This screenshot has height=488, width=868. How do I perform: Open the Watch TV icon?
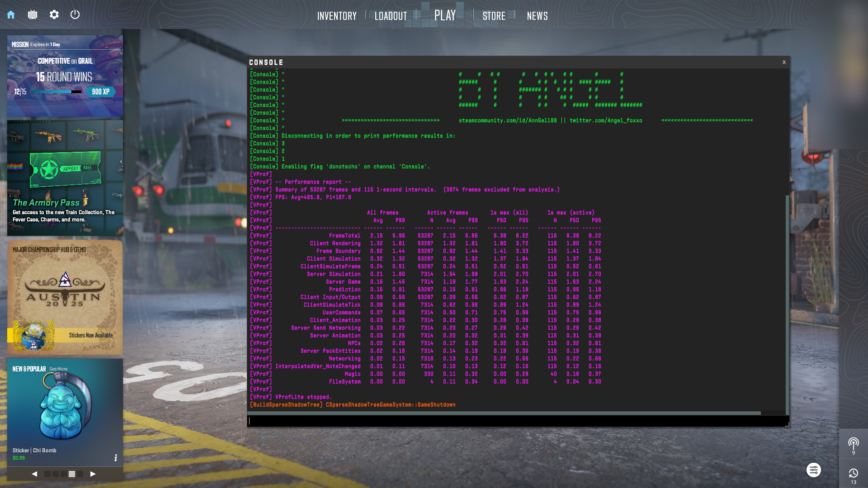[x=33, y=15]
